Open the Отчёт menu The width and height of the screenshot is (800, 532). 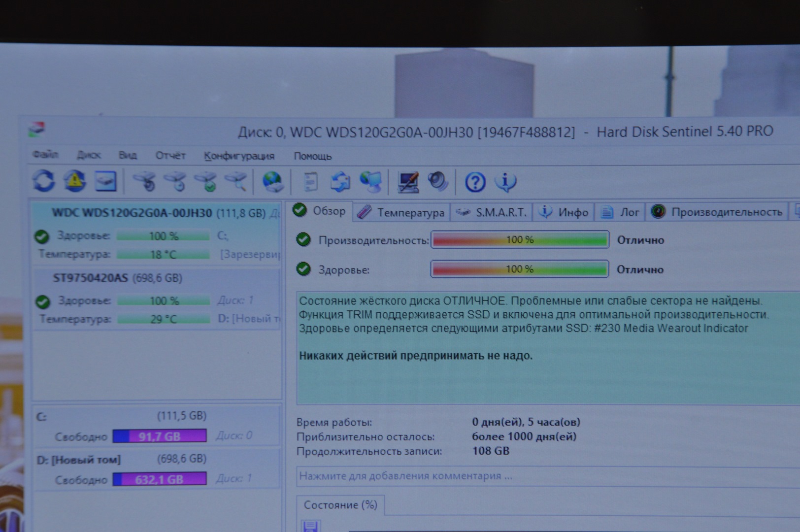(x=170, y=156)
